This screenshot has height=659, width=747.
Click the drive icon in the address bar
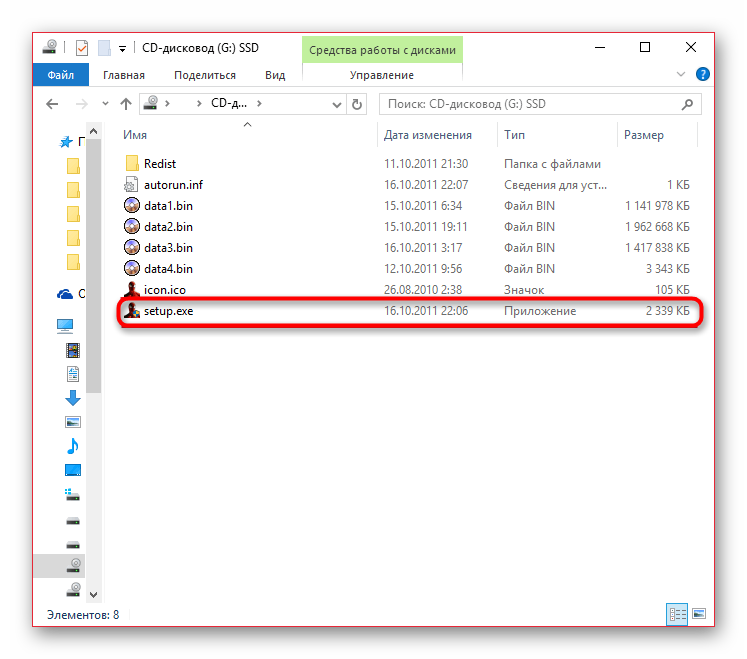151,103
